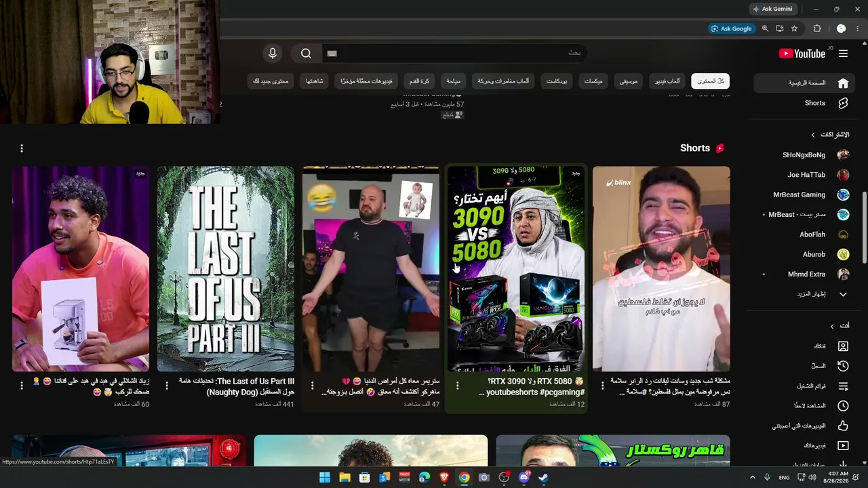This screenshot has height=488, width=868.
Task: Open the YouTube guide hamburger menu
Action: (843, 54)
